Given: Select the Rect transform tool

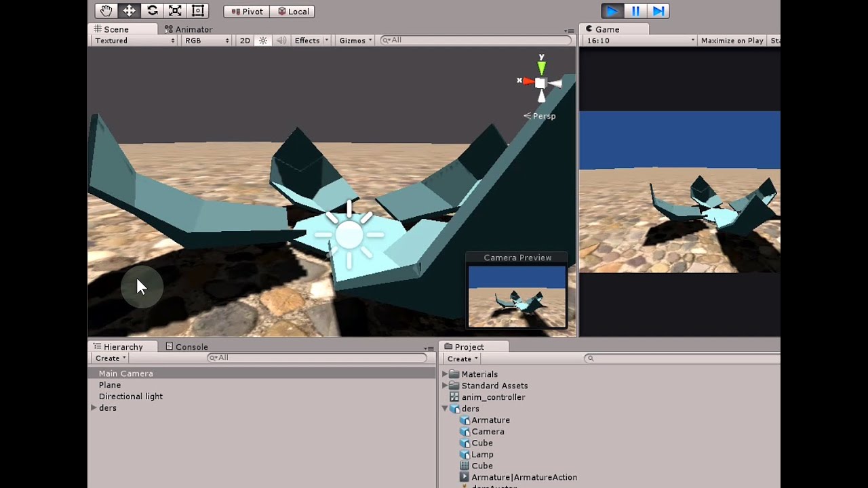Looking at the screenshot, I should (x=198, y=11).
